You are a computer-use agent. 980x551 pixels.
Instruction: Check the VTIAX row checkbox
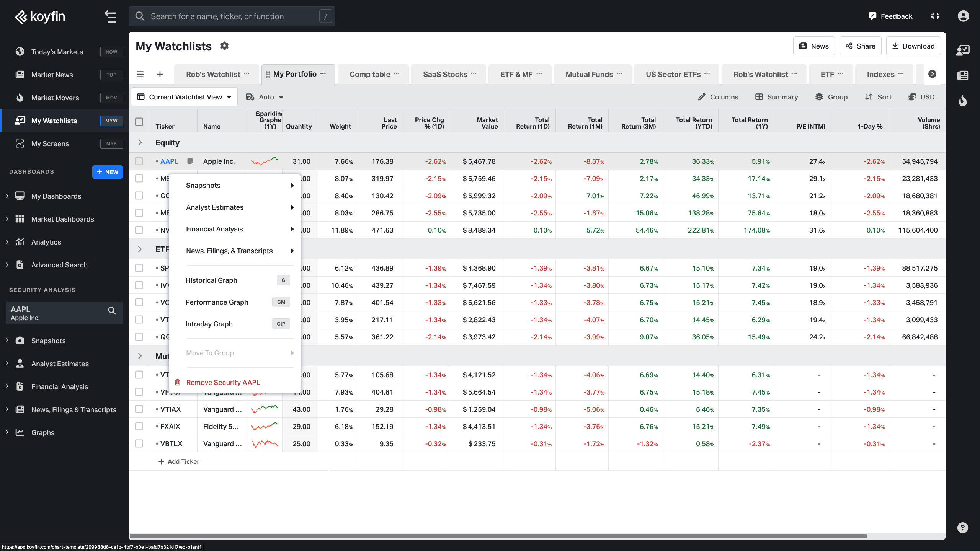coord(139,409)
